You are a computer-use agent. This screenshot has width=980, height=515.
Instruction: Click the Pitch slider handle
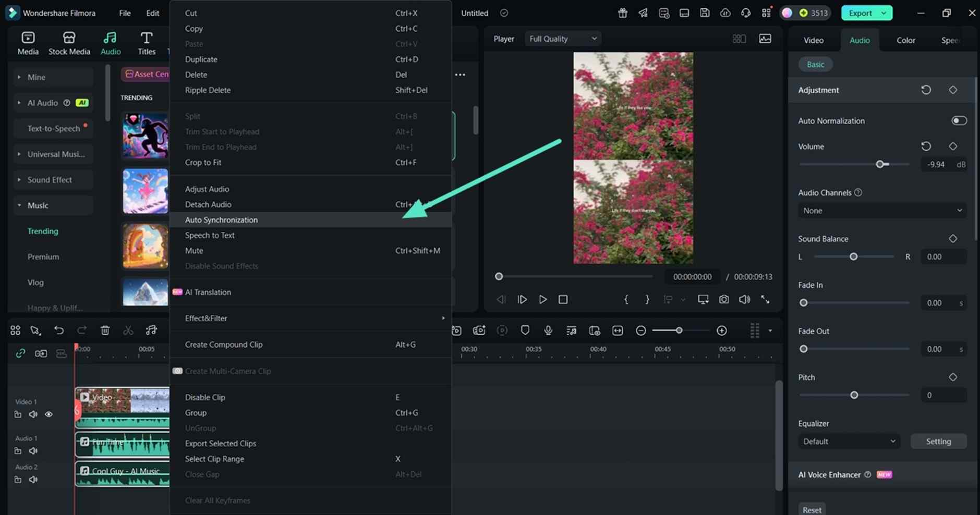tap(854, 395)
